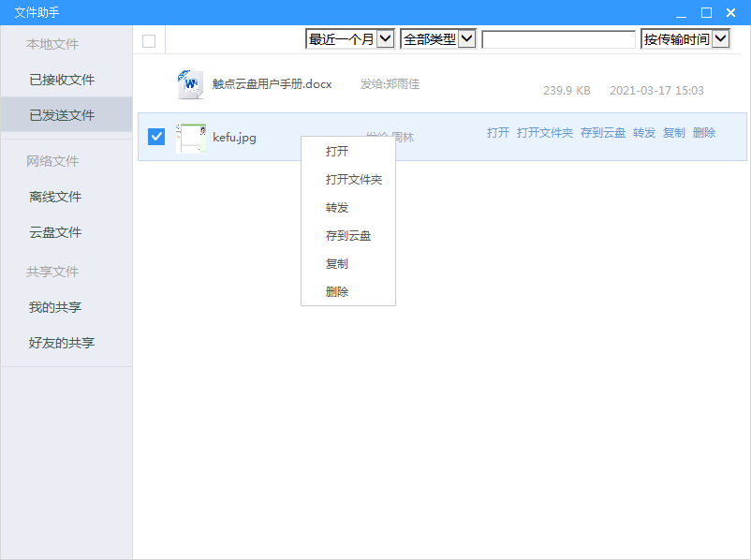
Task: Expand the 按传输时间 sort dropdown
Action: (685, 39)
